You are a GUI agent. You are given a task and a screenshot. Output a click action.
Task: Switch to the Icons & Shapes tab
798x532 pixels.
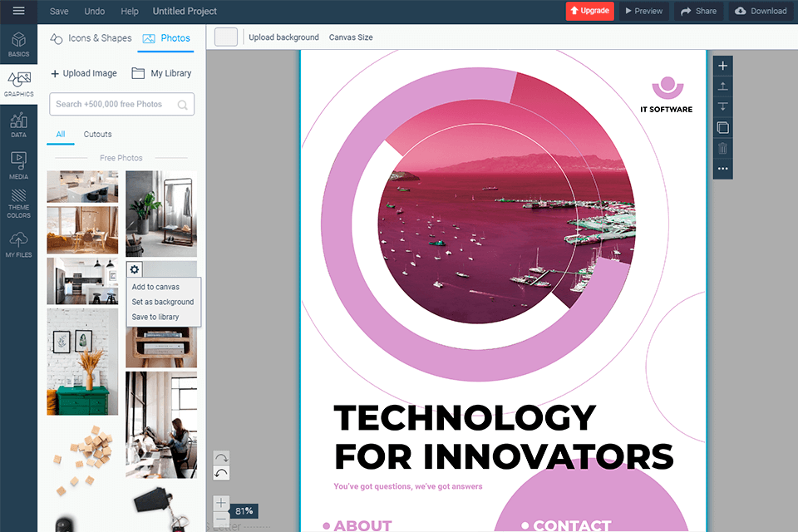[x=91, y=38]
